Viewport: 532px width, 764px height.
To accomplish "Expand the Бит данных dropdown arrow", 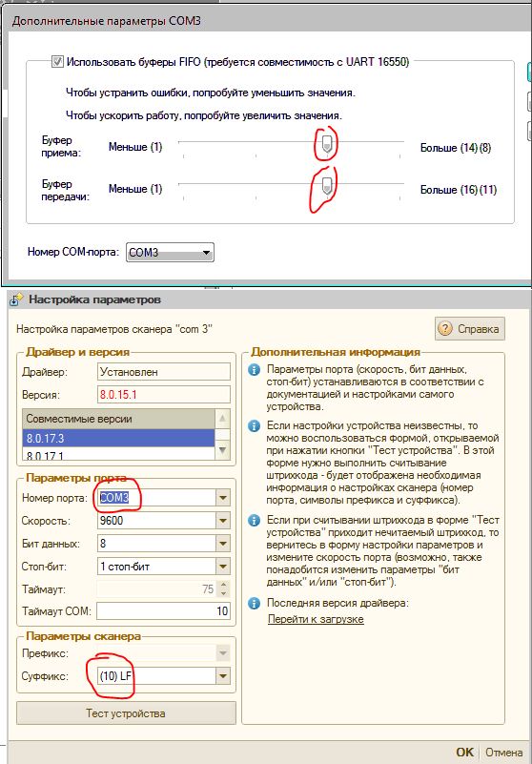I will 223,544.
